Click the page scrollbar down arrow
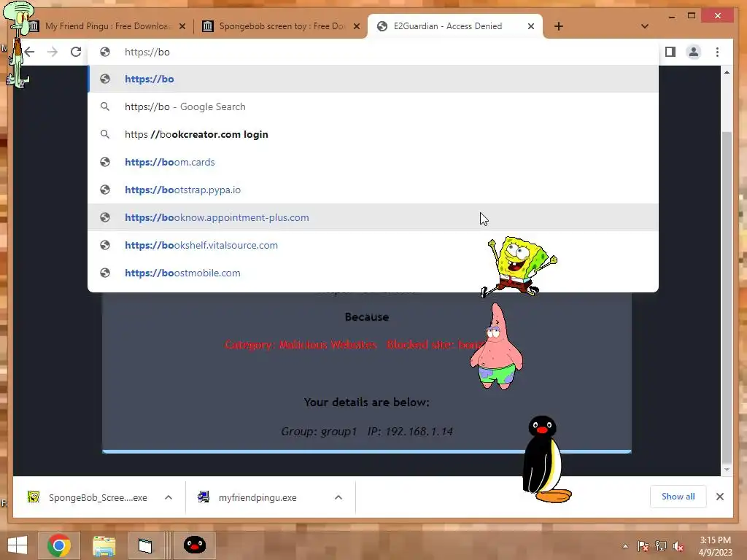Image resolution: width=747 pixels, height=560 pixels. tap(727, 470)
